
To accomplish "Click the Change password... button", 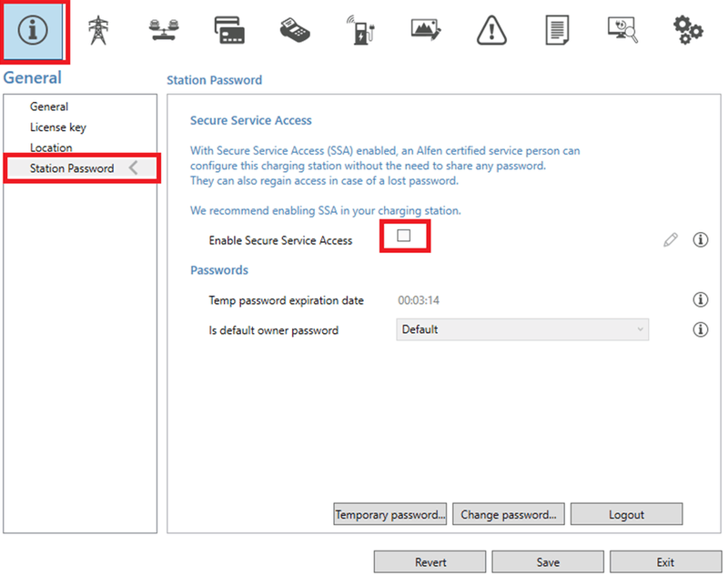I will pyautogui.click(x=509, y=514).
